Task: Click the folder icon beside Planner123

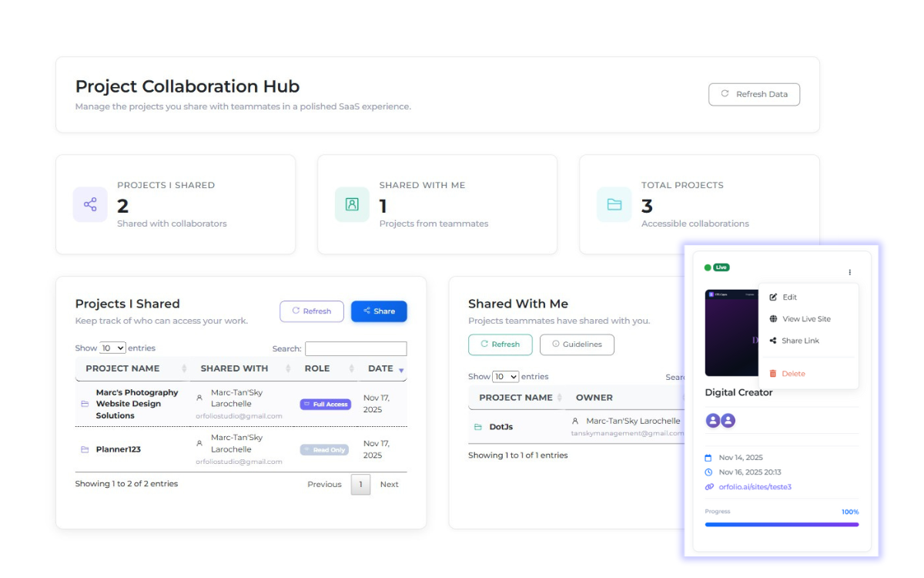Action: [85, 449]
